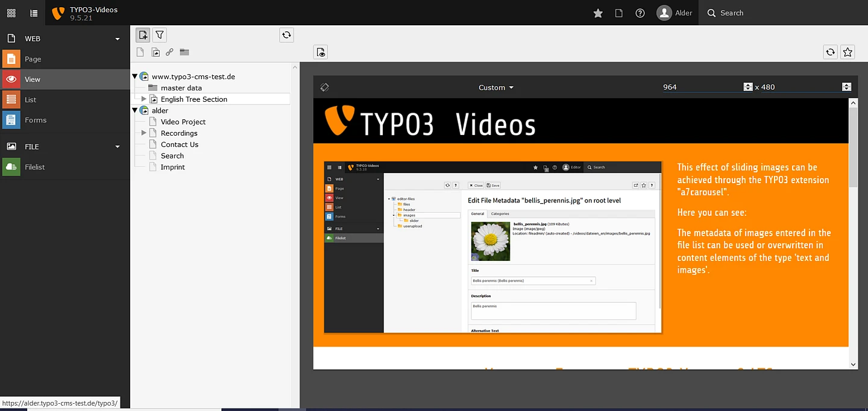Viewport: 868px width, 411px height.
Task: Open the Custom preview size dropdown
Action: pos(495,87)
